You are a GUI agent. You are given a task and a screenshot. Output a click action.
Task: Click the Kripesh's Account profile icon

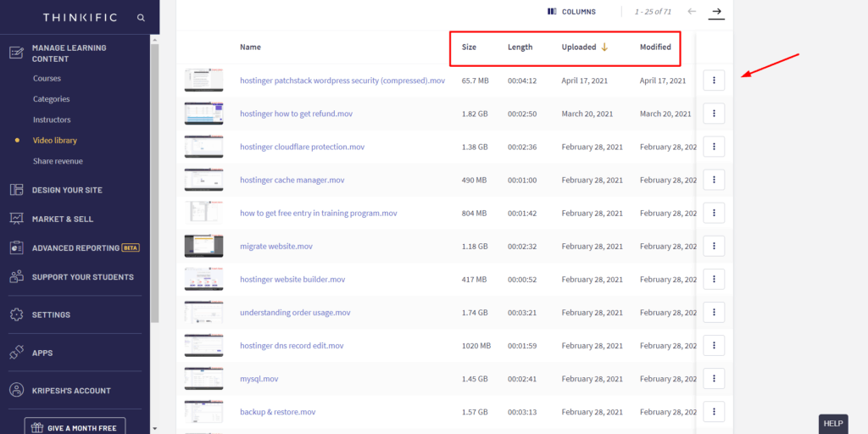pos(16,391)
